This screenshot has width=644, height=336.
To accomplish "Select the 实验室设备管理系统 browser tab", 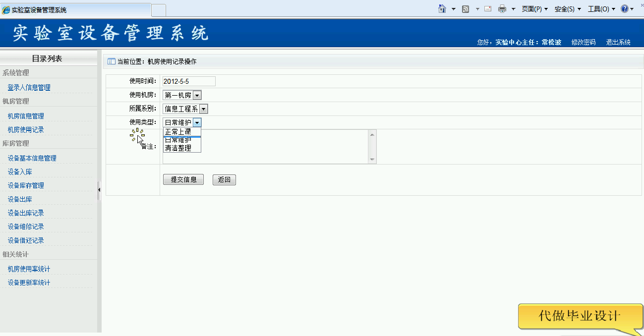I will (75, 10).
